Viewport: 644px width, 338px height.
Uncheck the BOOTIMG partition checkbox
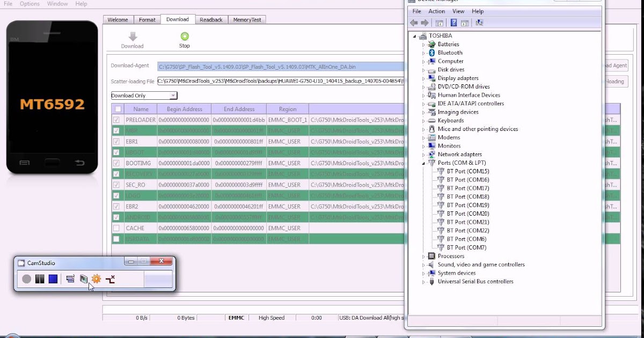tap(116, 163)
